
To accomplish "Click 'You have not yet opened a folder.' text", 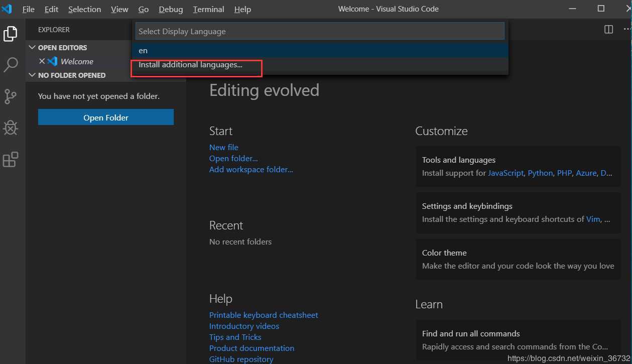I will 99,96.
